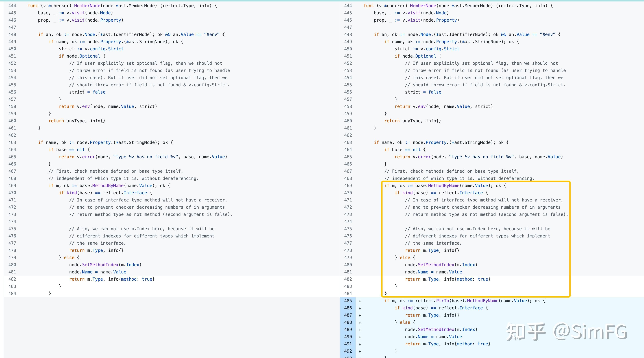The height and width of the screenshot is (358, 644).
Task: Click line number 460 in left pane
Action: pyautogui.click(x=12, y=121)
